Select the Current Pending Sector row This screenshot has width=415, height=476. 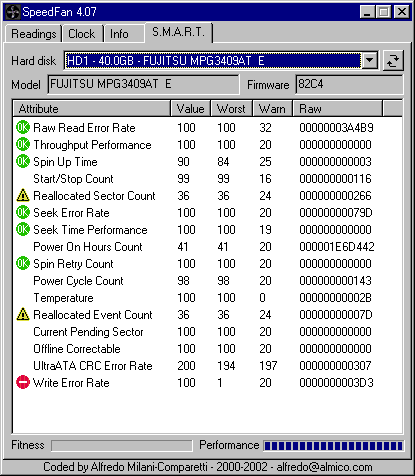pos(207,332)
